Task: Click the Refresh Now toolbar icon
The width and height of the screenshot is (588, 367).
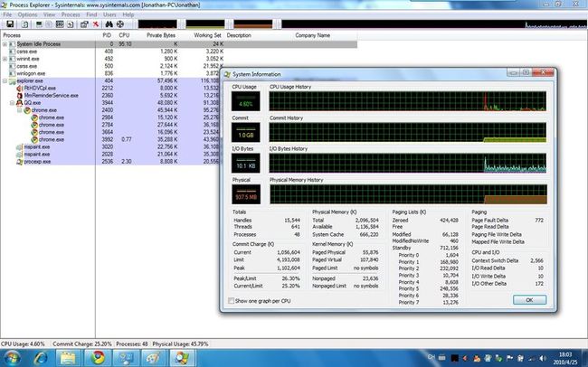Action: pyautogui.click(x=24, y=24)
